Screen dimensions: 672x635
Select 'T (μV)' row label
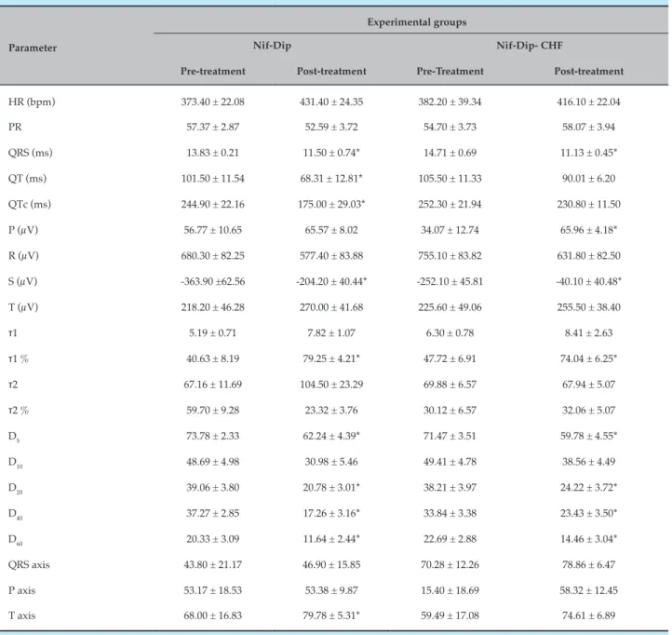[x=23, y=307]
